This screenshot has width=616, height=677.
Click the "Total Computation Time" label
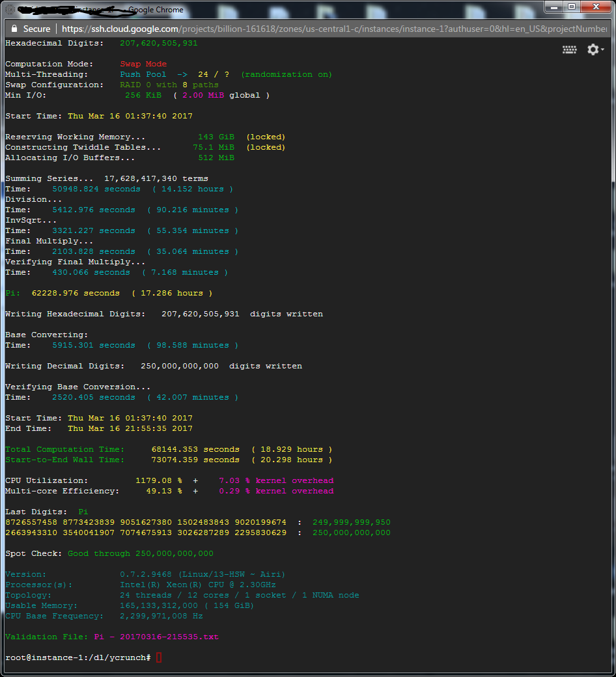(x=64, y=449)
